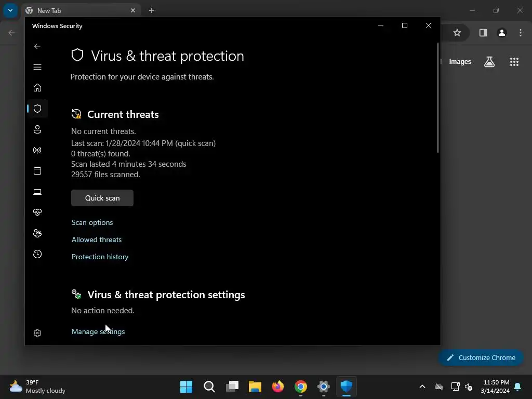Open weather widget showing 39°F

click(x=37, y=387)
